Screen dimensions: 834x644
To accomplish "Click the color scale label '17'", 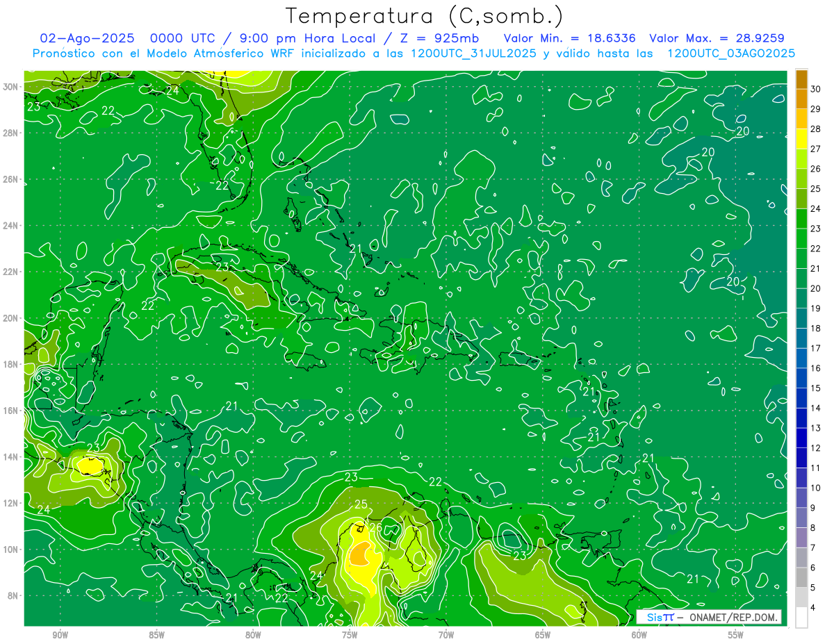I will (816, 348).
